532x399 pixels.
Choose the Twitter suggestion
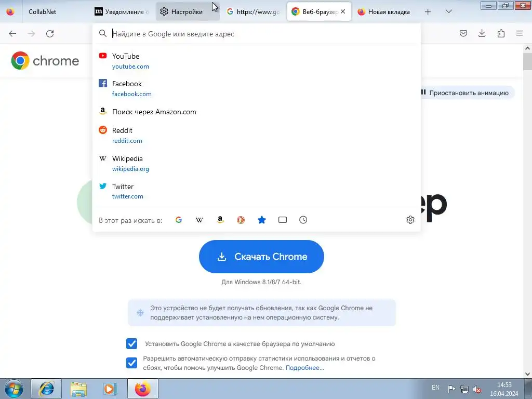257,191
